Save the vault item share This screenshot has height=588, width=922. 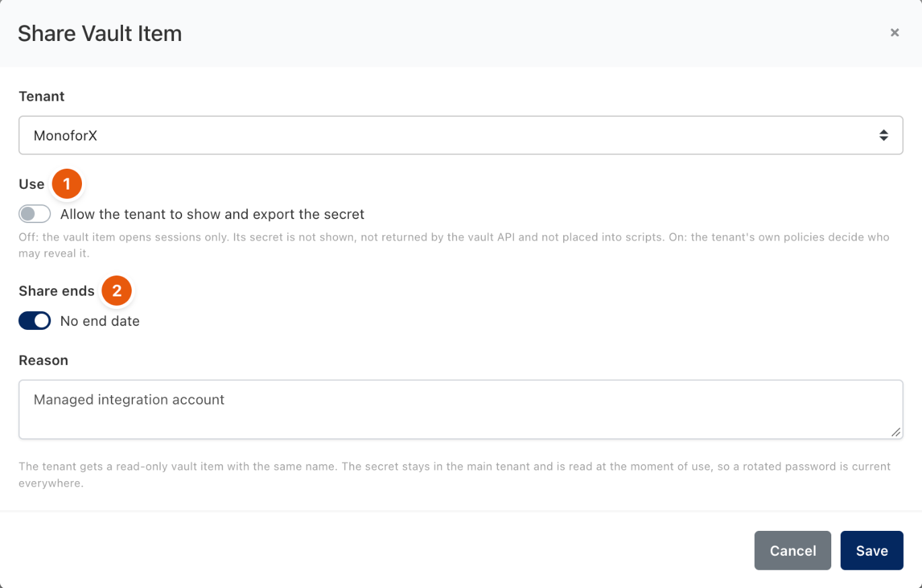coord(872,550)
